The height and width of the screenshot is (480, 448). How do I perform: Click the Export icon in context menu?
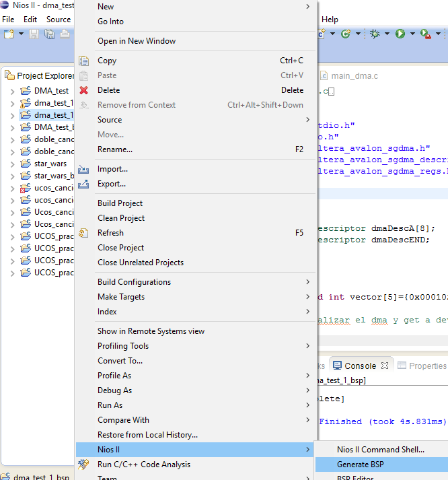pyautogui.click(x=83, y=184)
